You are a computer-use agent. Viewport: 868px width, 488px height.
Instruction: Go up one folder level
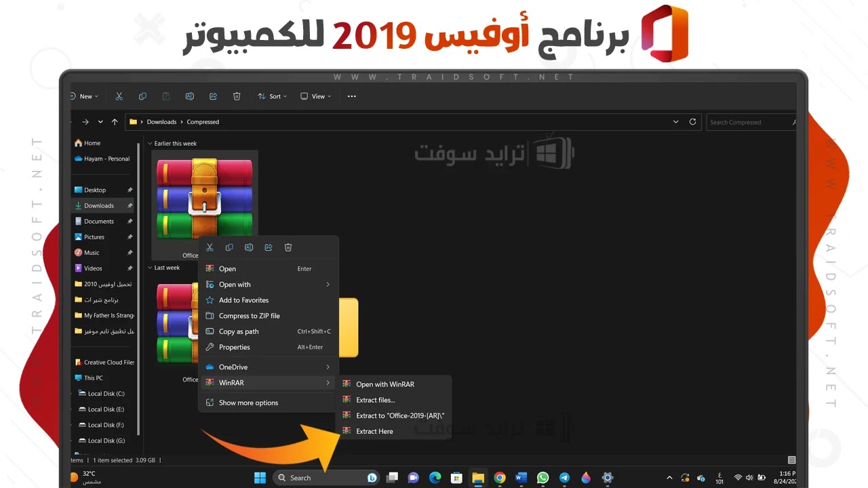(x=115, y=122)
